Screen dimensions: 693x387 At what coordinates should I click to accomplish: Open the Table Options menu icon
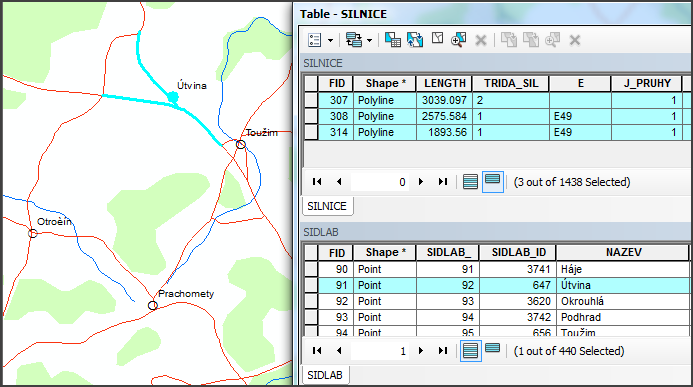click(315, 40)
